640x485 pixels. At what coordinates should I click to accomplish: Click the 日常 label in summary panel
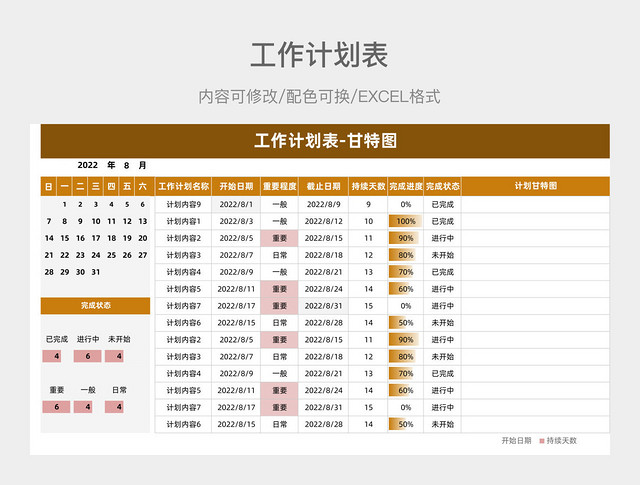point(119,390)
